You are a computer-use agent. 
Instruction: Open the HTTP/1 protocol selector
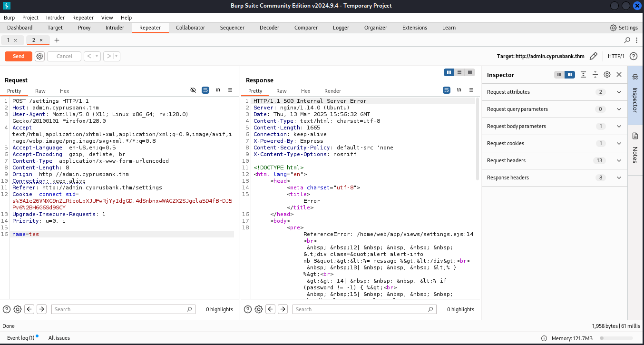(616, 56)
